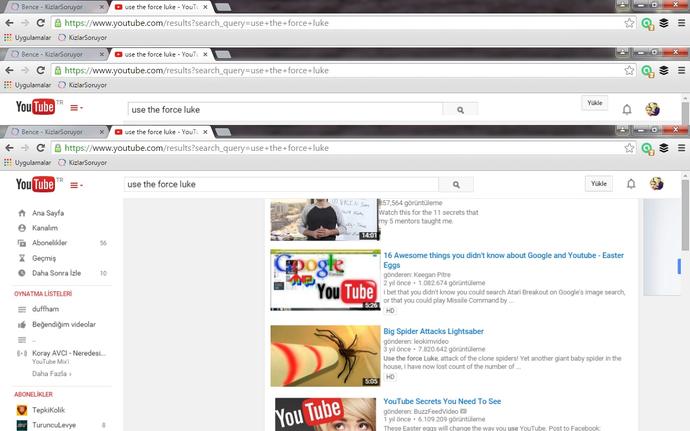
Task: Click the whiteboard presenter video thumbnail
Action: point(325,220)
